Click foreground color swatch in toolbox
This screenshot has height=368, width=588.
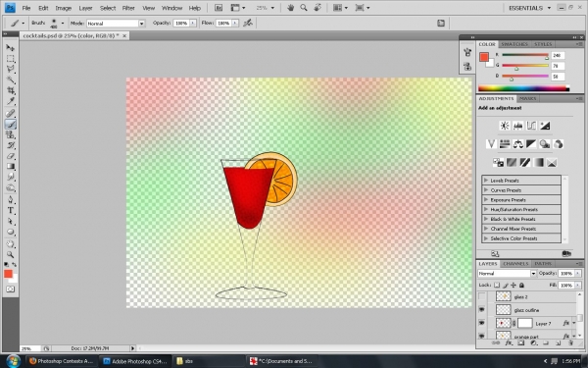point(8,274)
